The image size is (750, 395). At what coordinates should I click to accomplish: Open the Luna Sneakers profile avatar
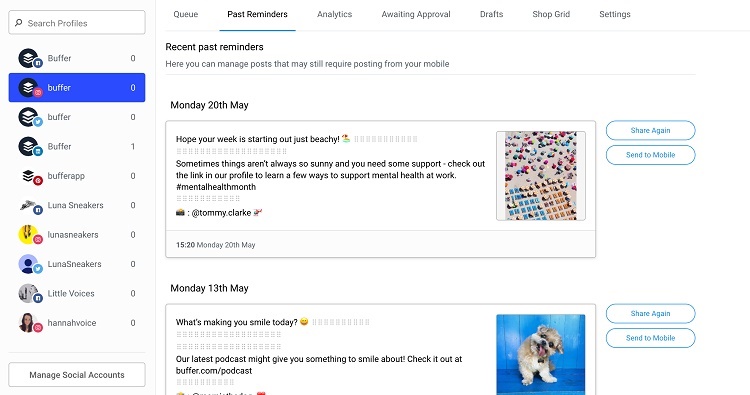[x=30, y=206]
